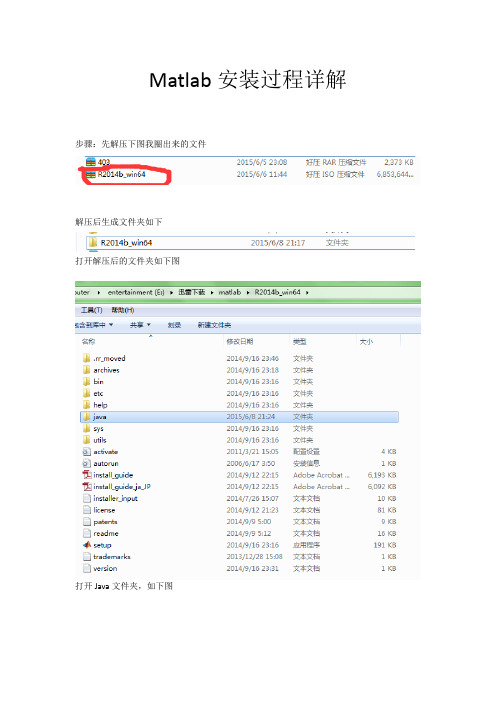Select the readme file name
This screenshot has height=702, width=496.
pos(106,534)
